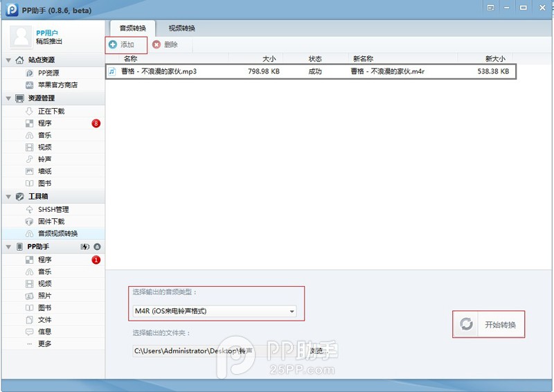This screenshot has width=554, height=392.
Task: Select the 曹格 - 不浪漫的家伙.mp3 filename
Action: point(159,71)
